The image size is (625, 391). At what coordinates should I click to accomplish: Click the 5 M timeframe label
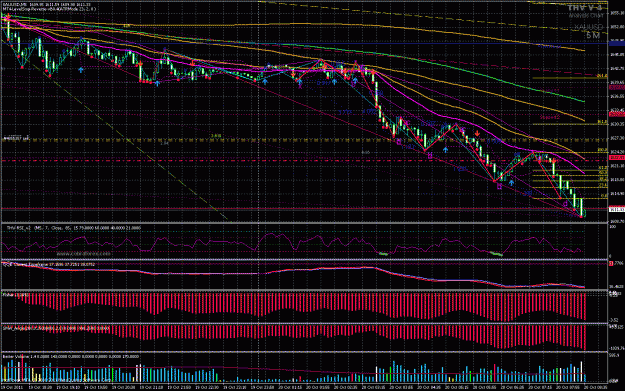pos(593,35)
